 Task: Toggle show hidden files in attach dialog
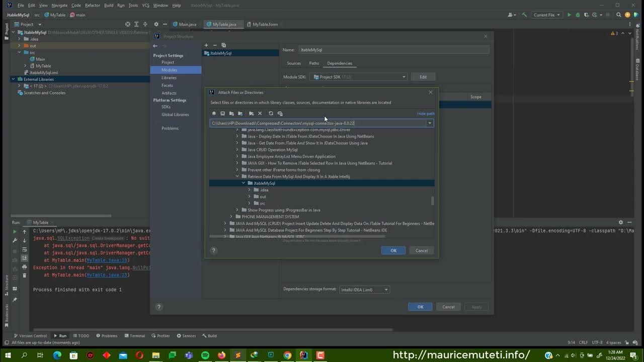280,114
